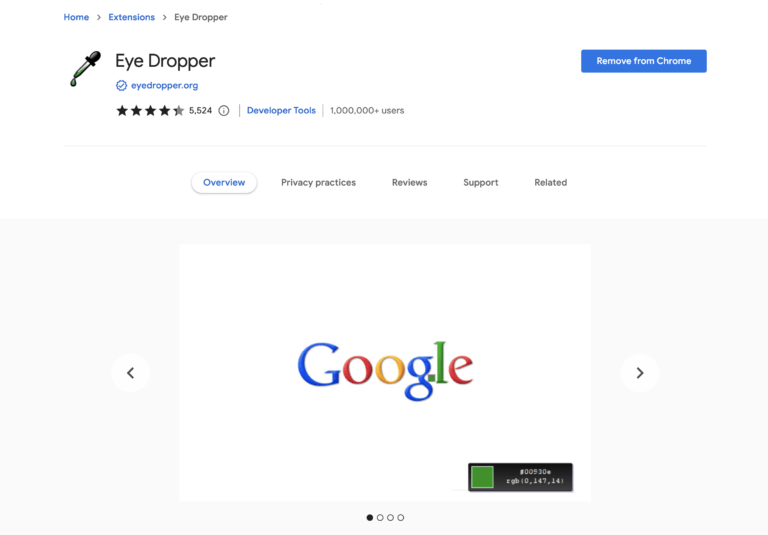Screen dimensions: 768x535
Task: Switch to the Overview tab
Action: pyautogui.click(x=224, y=183)
